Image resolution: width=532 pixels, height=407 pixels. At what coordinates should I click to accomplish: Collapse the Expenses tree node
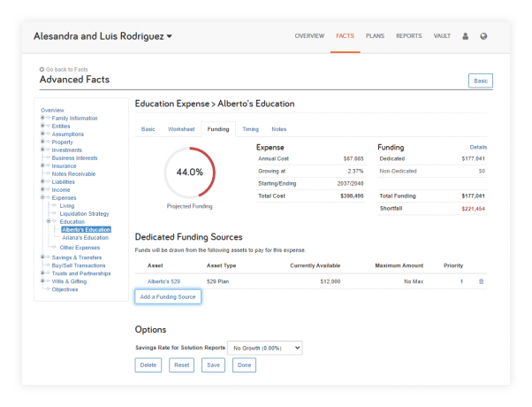click(42, 197)
